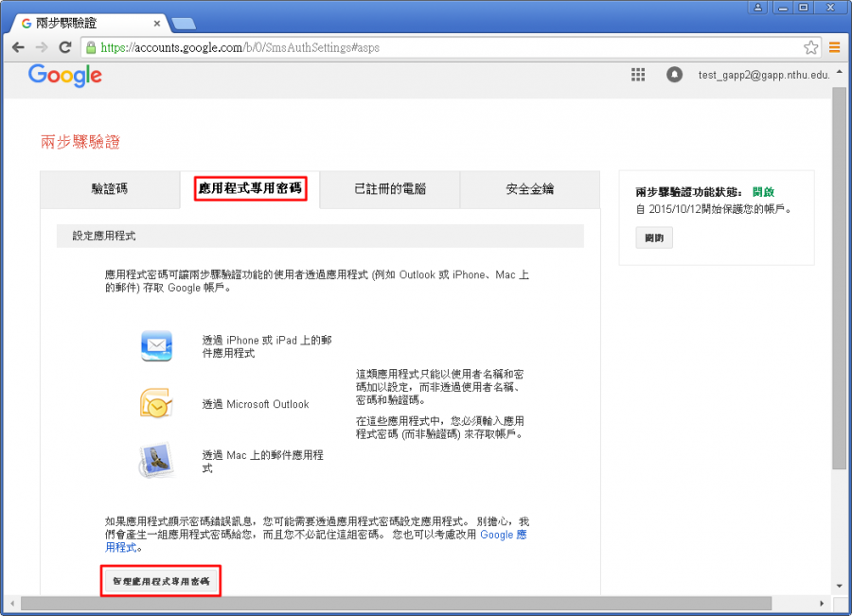Open Chrome hamburger menu
The width and height of the screenshot is (852, 616).
835,47
